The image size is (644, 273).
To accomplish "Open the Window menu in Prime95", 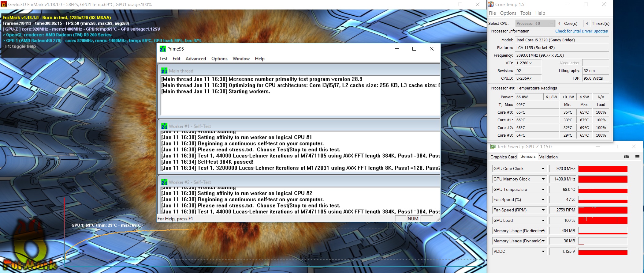I will [241, 59].
